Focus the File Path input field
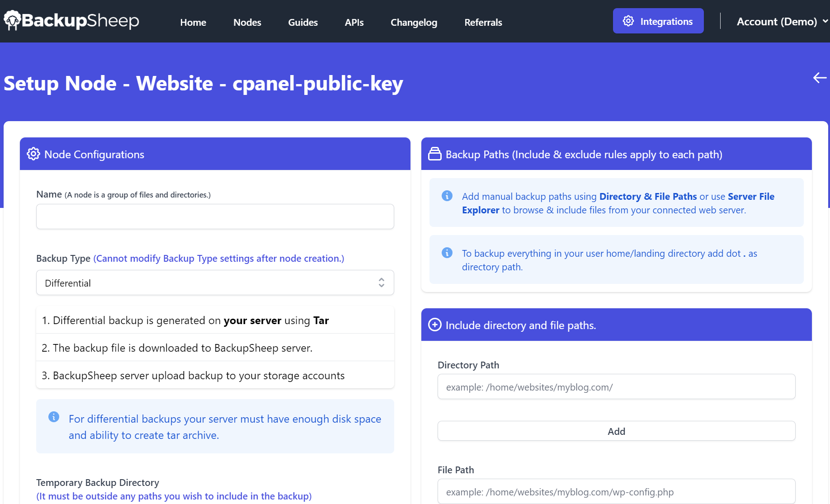The height and width of the screenshot is (504, 830). 617,491
